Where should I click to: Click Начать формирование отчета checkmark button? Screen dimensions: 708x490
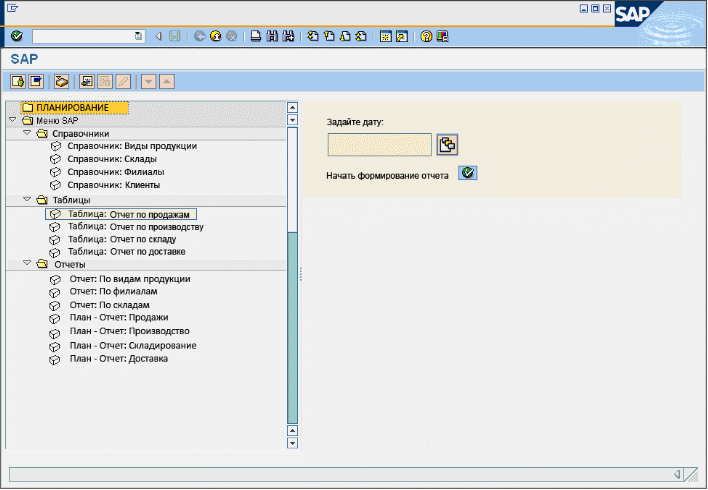pyautogui.click(x=468, y=173)
